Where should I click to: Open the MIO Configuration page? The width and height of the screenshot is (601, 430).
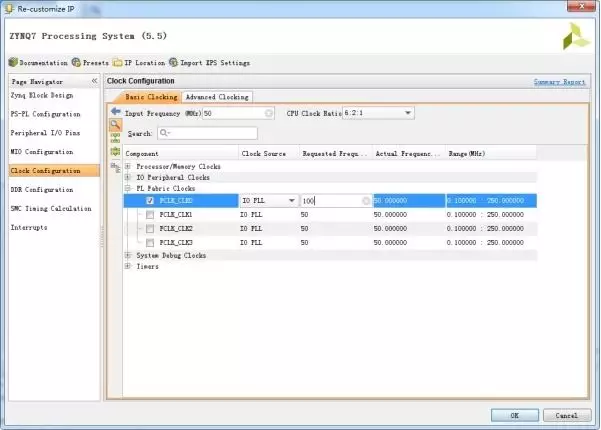pyautogui.click(x=42, y=152)
